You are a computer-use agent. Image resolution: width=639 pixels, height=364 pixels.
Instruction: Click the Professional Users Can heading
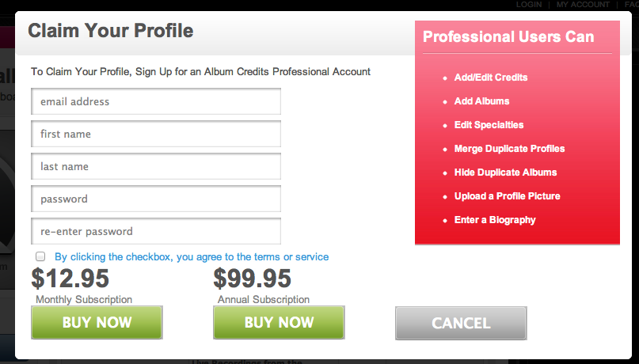508,36
